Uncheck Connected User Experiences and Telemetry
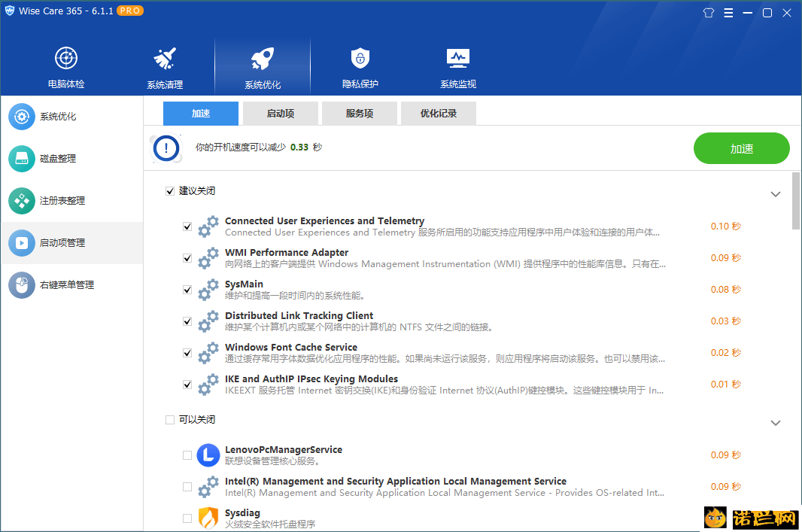This screenshot has width=802, height=532. point(187,226)
